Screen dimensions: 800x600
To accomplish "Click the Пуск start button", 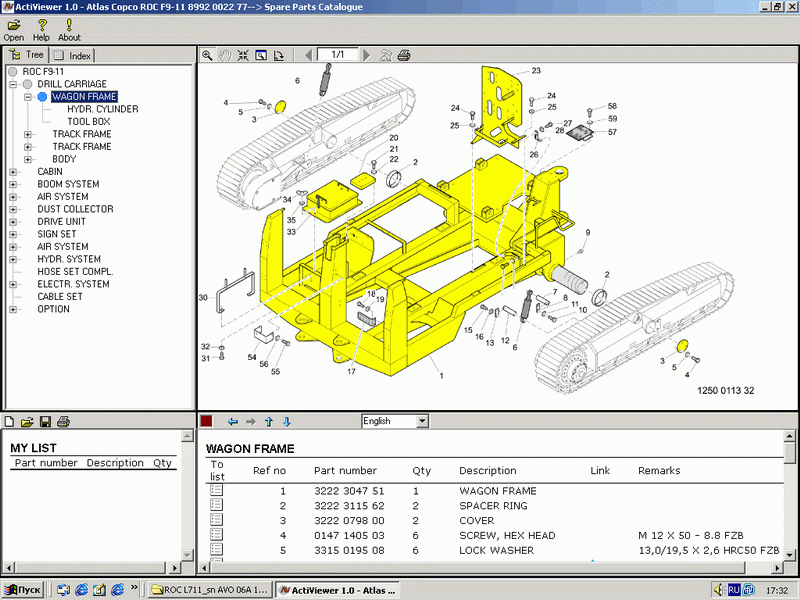I will [x=22, y=590].
